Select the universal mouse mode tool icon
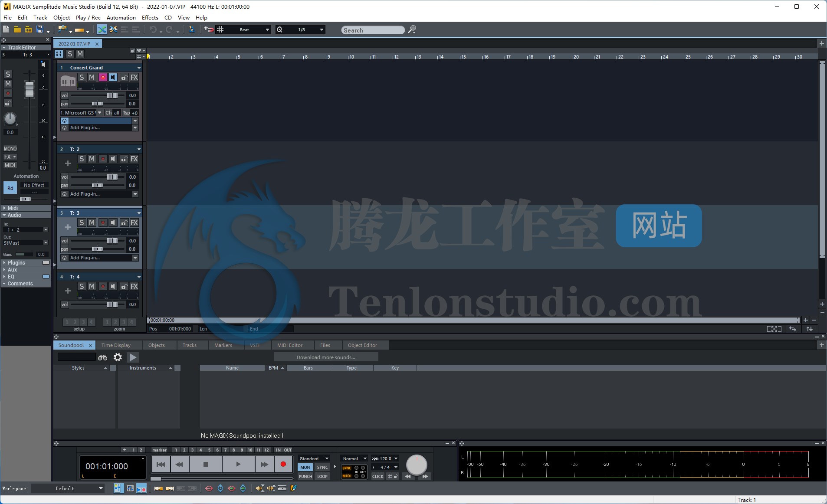This screenshot has height=504, width=827. [x=62, y=29]
